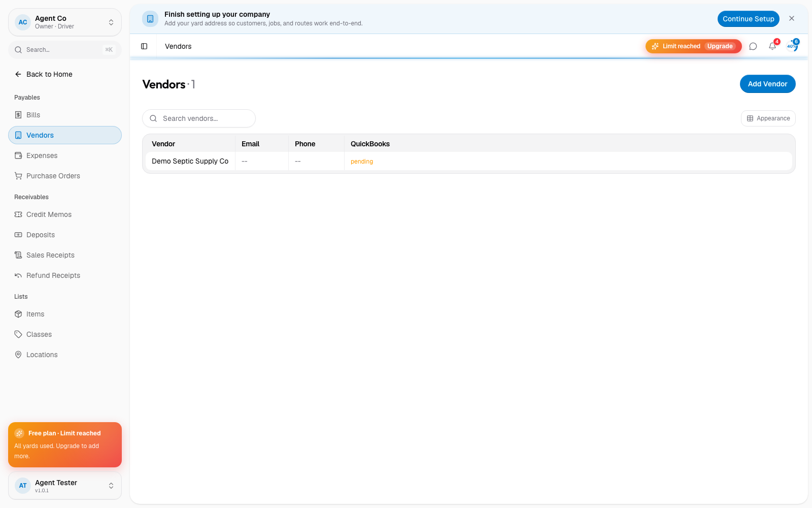This screenshot has height=508, width=812.
Task: Click the Vendors breadcrumb title
Action: click(178, 46)
